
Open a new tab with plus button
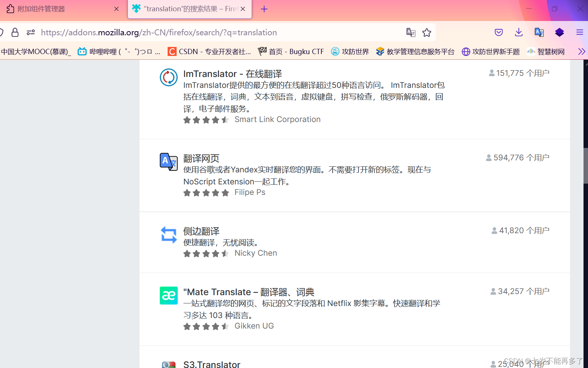coord(264,9)
